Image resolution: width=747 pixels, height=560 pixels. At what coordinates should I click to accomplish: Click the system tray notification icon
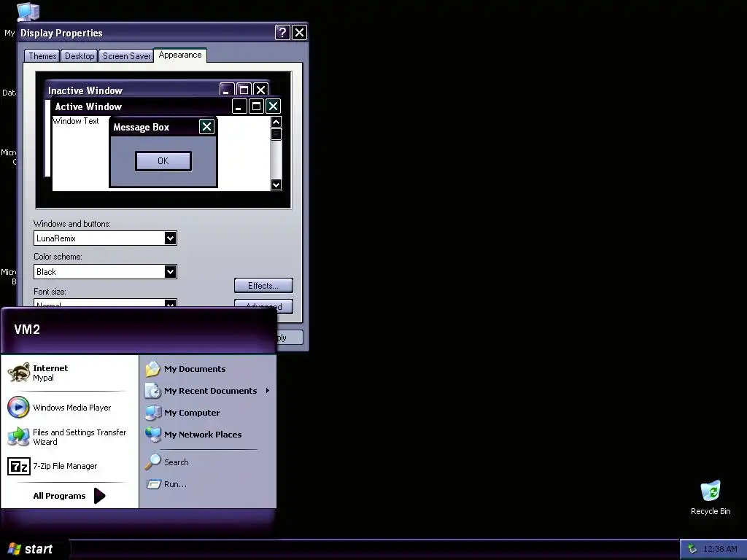[x=692, y=550]
